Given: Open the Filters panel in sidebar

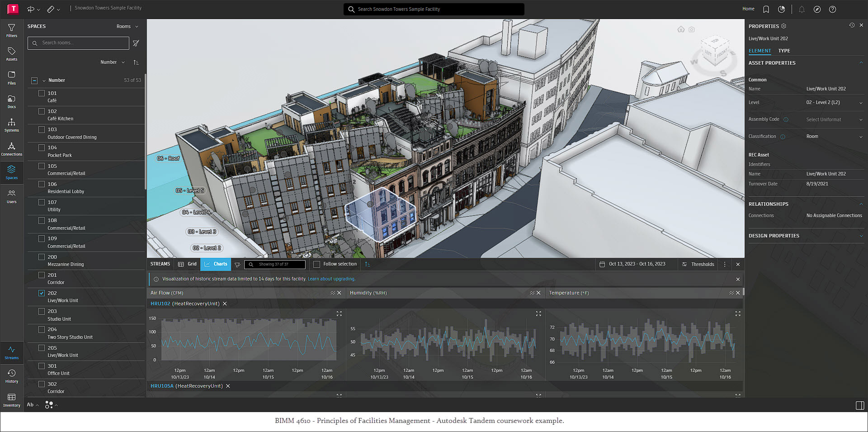Looking at the screenshot, I should 12,30.
